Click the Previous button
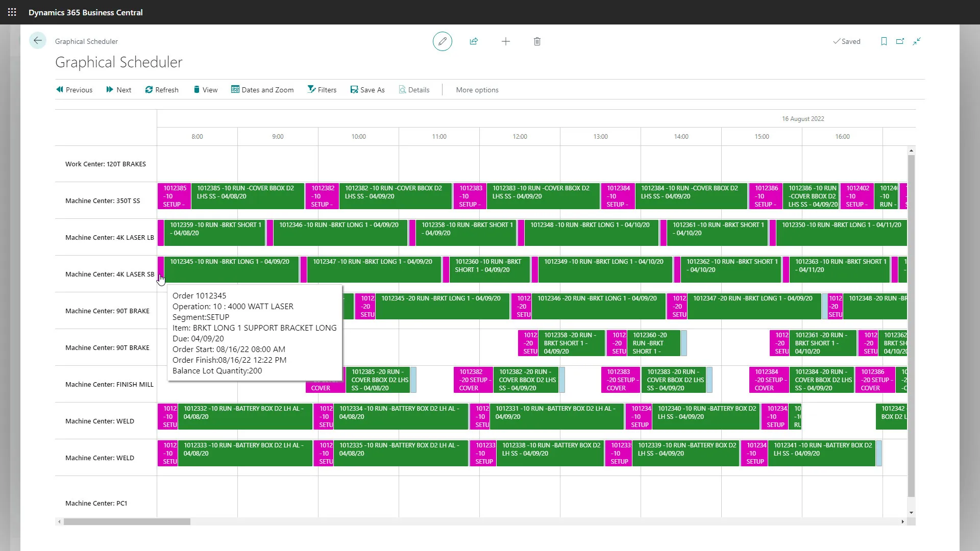 click(74, 89)
